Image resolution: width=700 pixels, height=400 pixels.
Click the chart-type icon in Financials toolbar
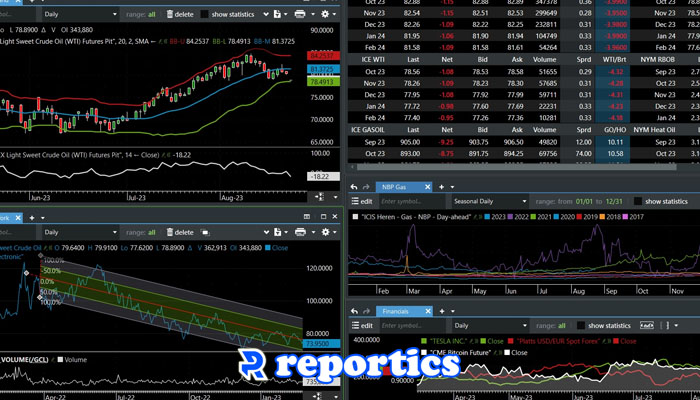click(x=648, y=326)
